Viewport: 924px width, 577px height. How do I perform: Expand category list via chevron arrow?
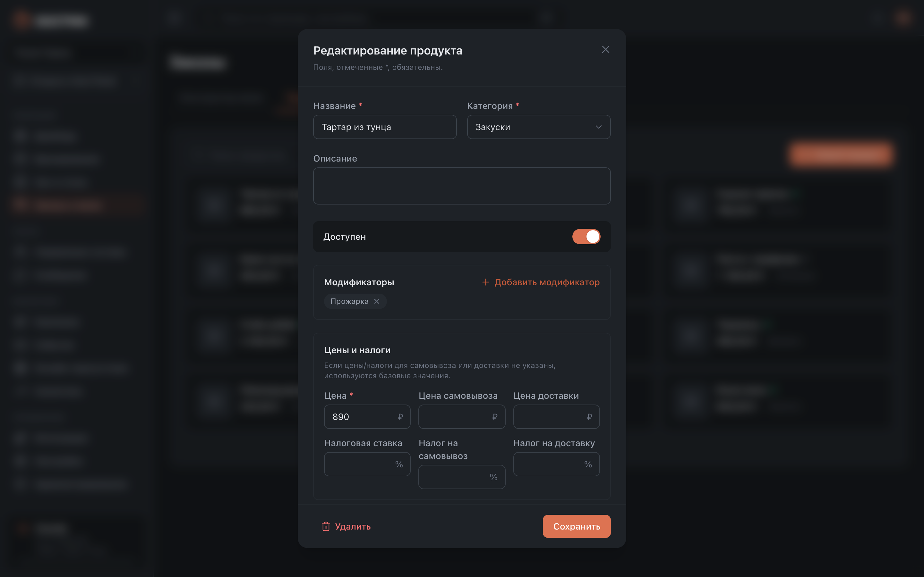[x=598, y=127]
